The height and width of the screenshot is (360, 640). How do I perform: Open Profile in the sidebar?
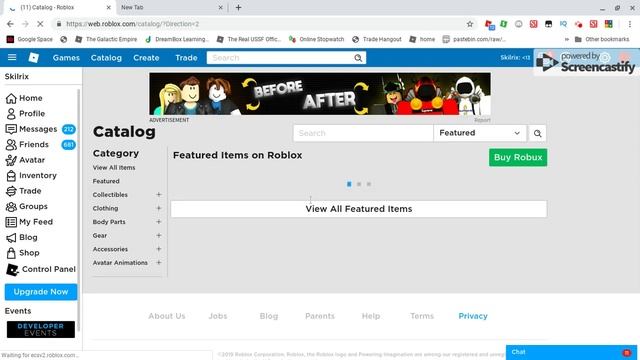click(x=25, y=113)
